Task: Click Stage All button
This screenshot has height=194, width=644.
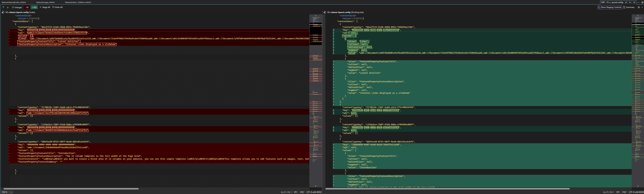Action: (x=45, y=7)
